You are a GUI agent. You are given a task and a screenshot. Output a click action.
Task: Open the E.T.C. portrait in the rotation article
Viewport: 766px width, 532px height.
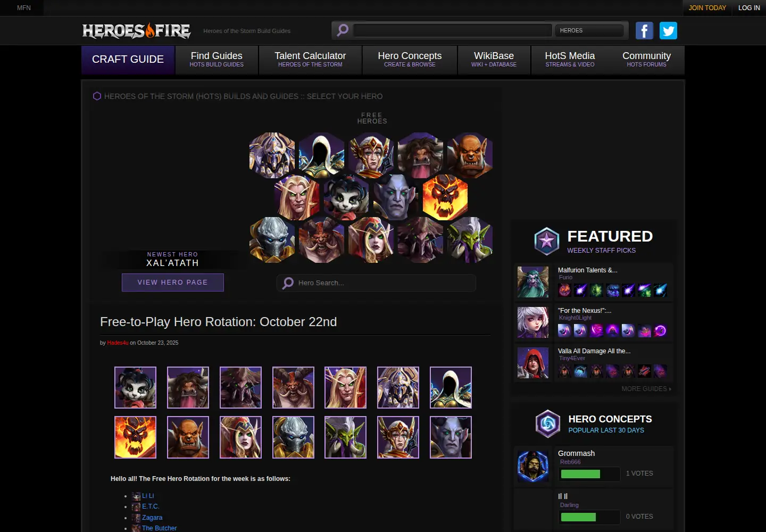[188, 387]
